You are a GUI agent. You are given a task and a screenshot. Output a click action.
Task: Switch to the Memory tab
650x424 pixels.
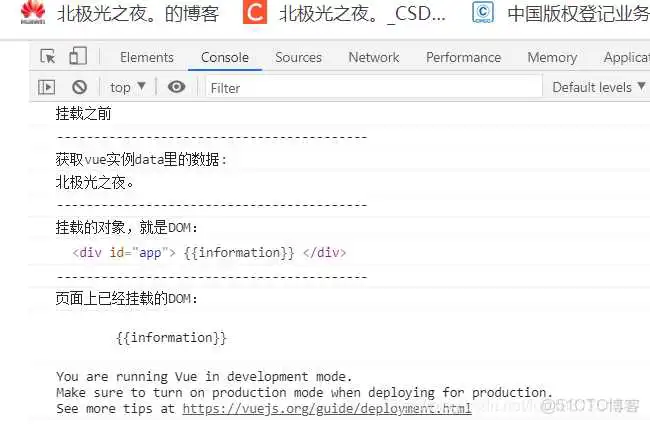coord(552,57)
